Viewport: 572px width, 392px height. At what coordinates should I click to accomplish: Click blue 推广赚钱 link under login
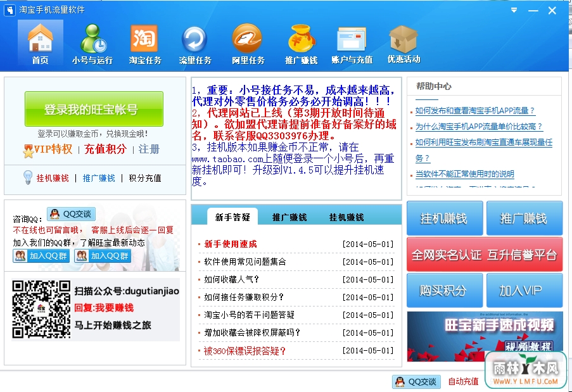(x=99, y=178)
